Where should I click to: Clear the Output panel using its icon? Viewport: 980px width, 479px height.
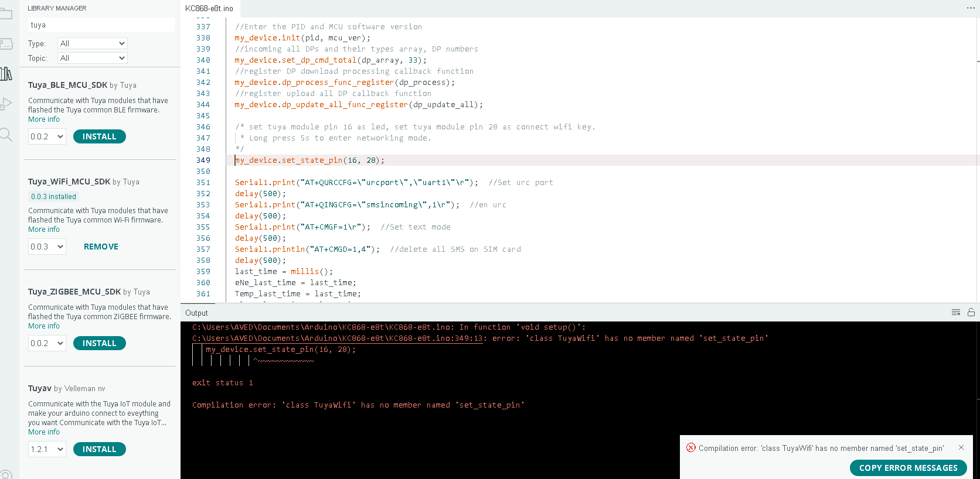(x=956, y=313)
